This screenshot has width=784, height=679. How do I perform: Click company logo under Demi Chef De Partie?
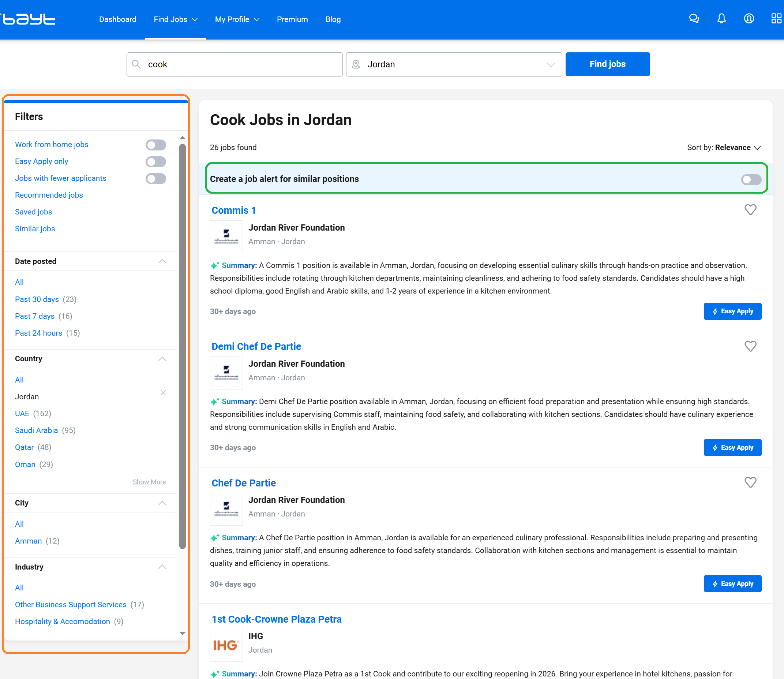(226, 373)
